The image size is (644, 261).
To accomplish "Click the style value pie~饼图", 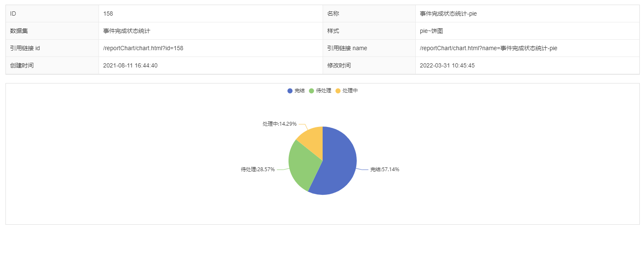I will (431, 31).
